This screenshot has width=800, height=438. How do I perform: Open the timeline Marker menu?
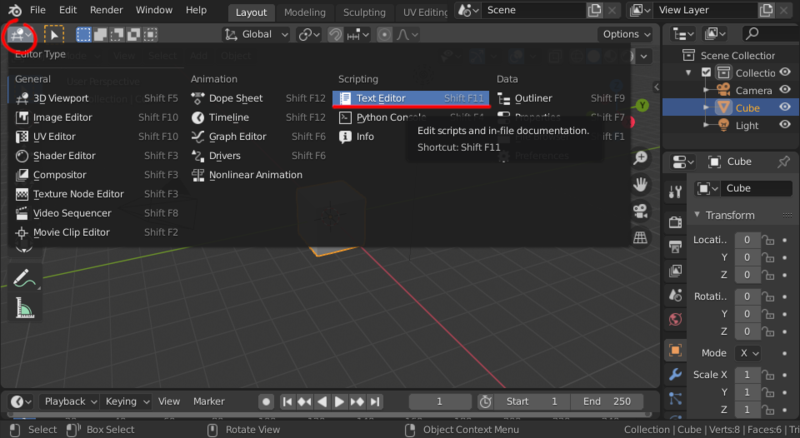pyautogui.click(x=209, y=402)
